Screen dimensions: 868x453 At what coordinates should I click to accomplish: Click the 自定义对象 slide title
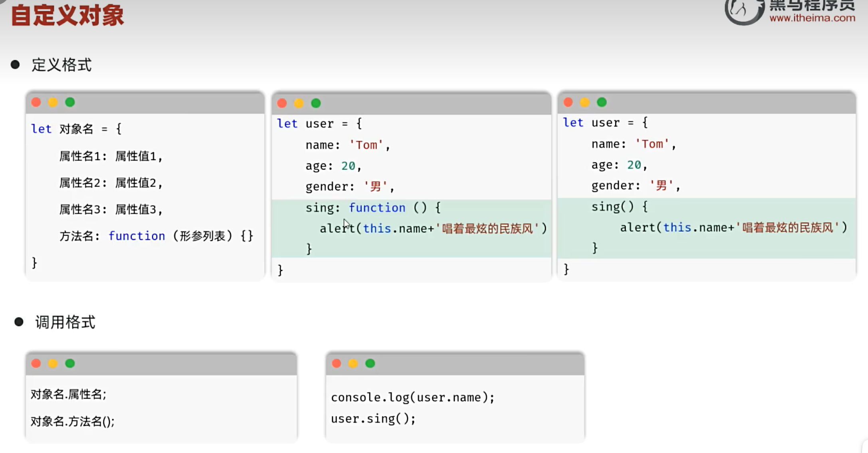coord(67,16)
